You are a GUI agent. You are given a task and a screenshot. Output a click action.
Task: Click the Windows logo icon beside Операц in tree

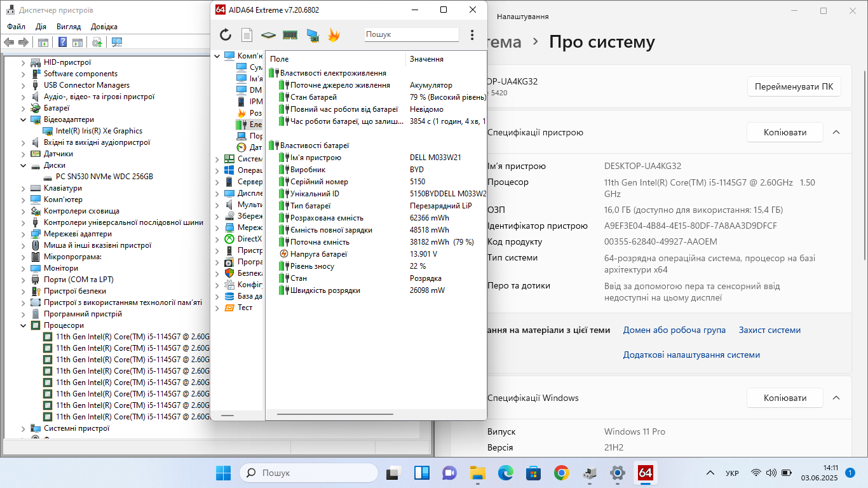[x=229, y=170]
